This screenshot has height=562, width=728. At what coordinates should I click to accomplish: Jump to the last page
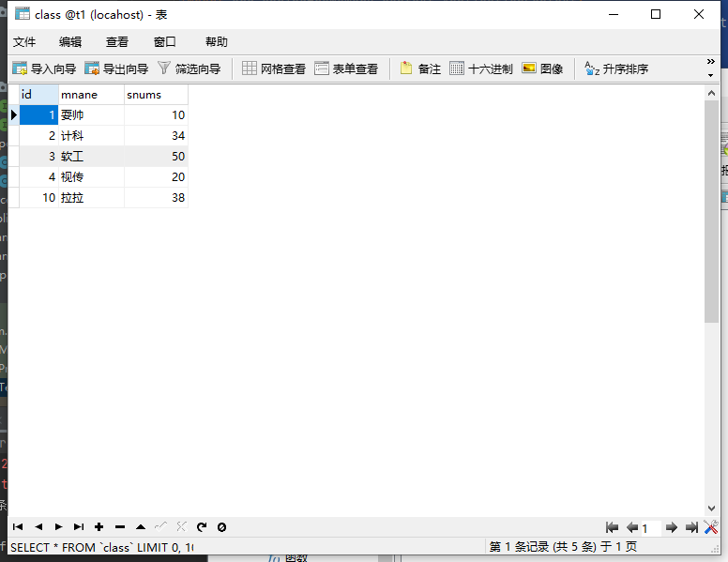point(691,527)
